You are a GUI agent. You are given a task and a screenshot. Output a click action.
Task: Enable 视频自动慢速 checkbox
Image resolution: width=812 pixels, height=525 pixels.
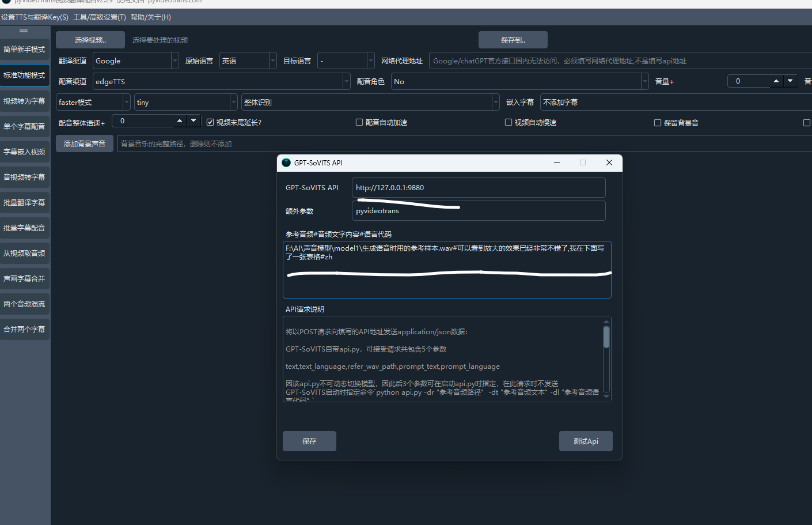pyautogui.click(x=509, y=122)
